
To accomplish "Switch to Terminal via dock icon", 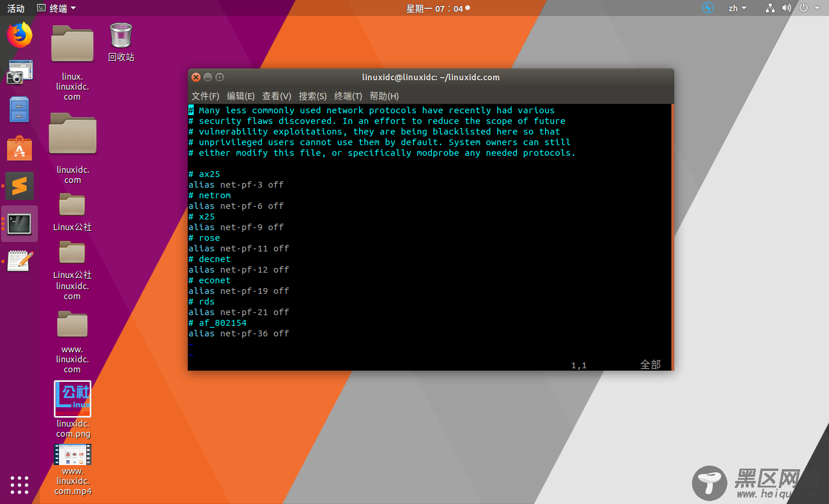I will click(19, 224).
